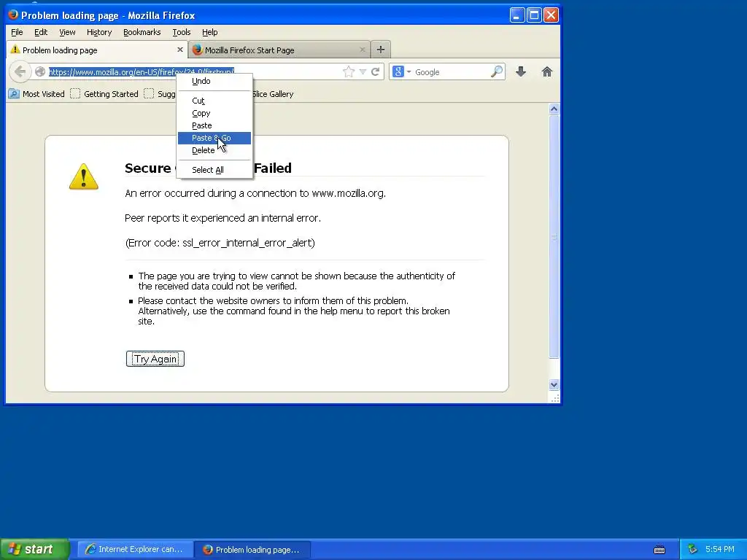Open the Getting Started bookmark
Screen dimensions: 747x560
pyautogui.click(x=104, y=94)
